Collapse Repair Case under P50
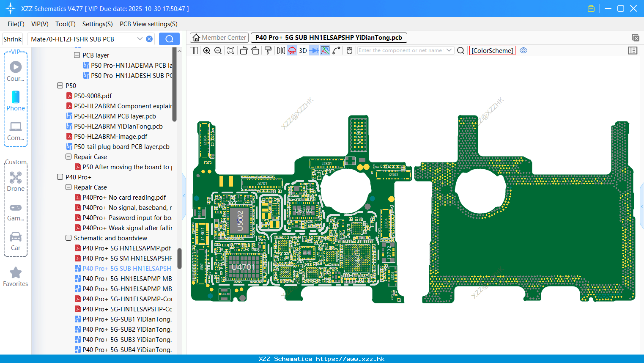Viewport: 644px width, 363px height. pos(69,157)
